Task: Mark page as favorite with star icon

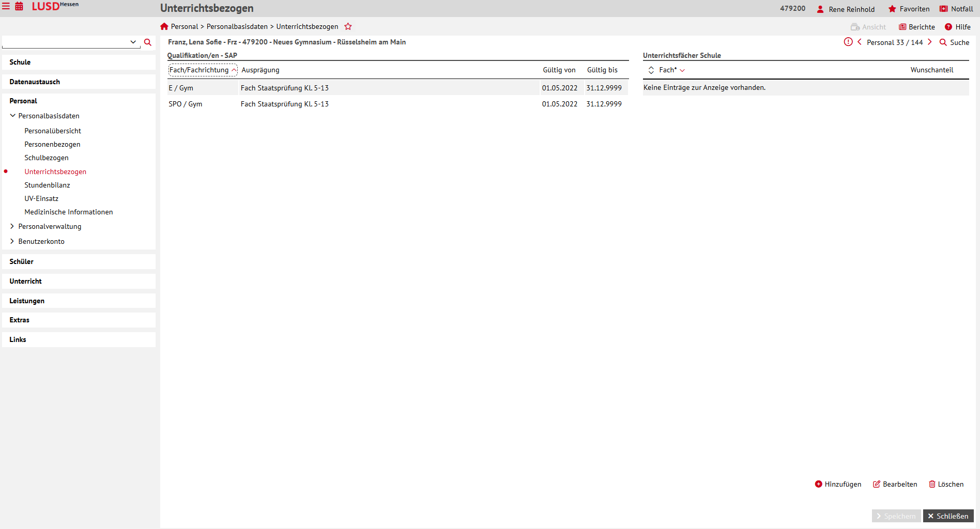Action: pyautogui.click(x=348, y=26)
